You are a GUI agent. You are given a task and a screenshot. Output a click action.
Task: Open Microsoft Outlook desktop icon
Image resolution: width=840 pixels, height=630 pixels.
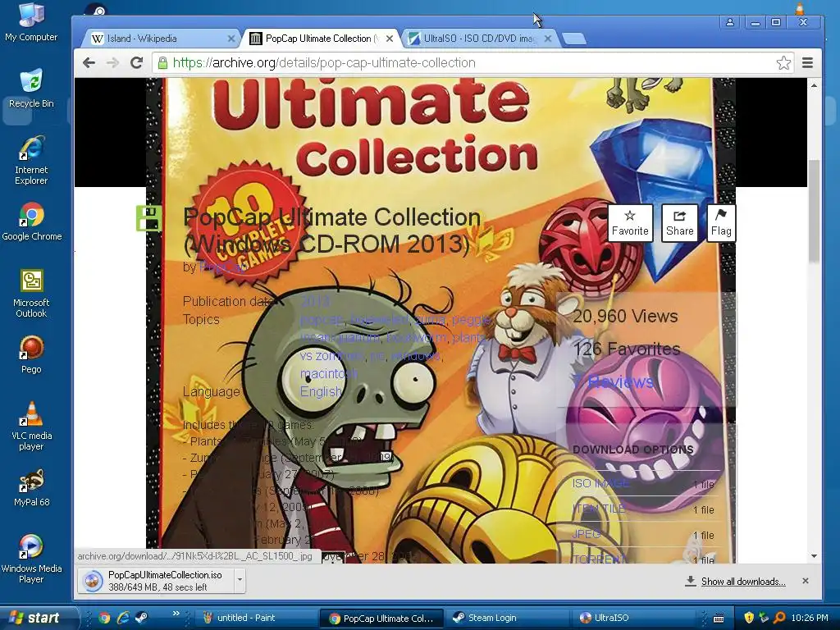(31, 294)
